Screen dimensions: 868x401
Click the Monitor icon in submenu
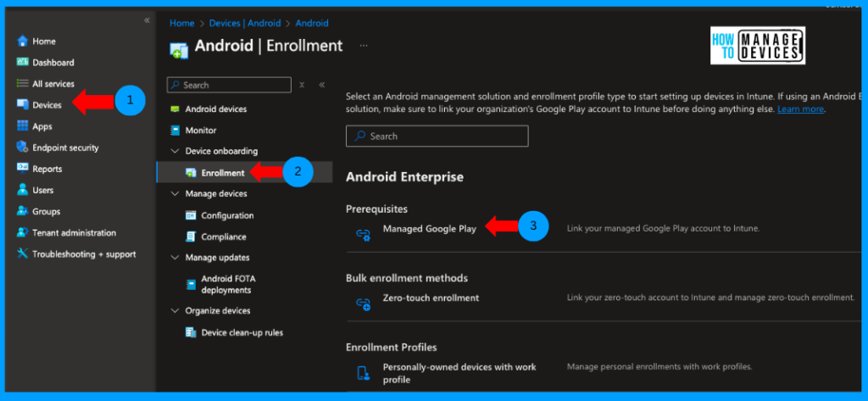(x=175, y=131)
